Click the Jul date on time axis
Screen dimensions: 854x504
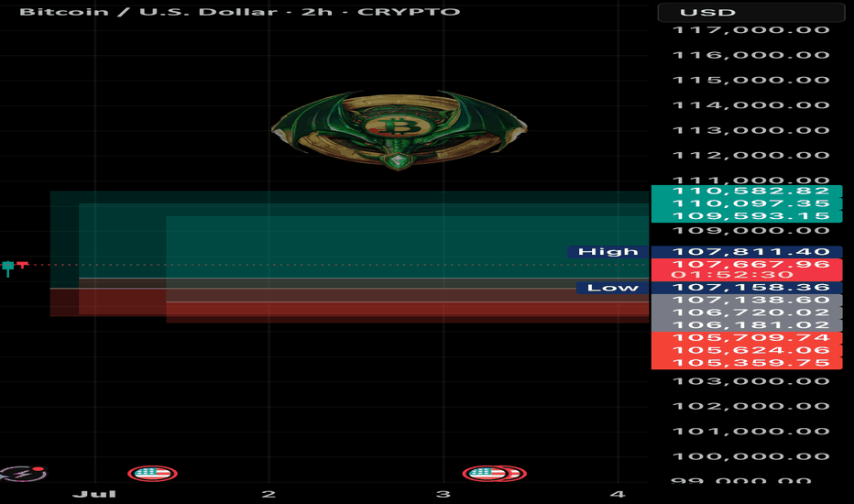pyautogui.click(x=94, y=494)
